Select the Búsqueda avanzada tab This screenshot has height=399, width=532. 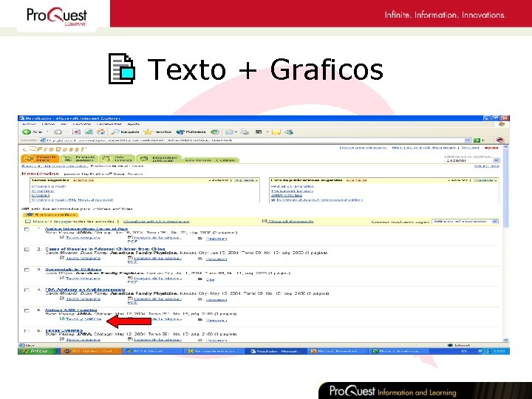[79, 158]
